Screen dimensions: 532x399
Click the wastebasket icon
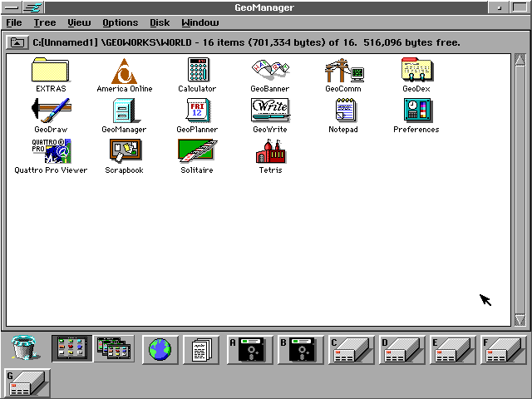(25, 347)
